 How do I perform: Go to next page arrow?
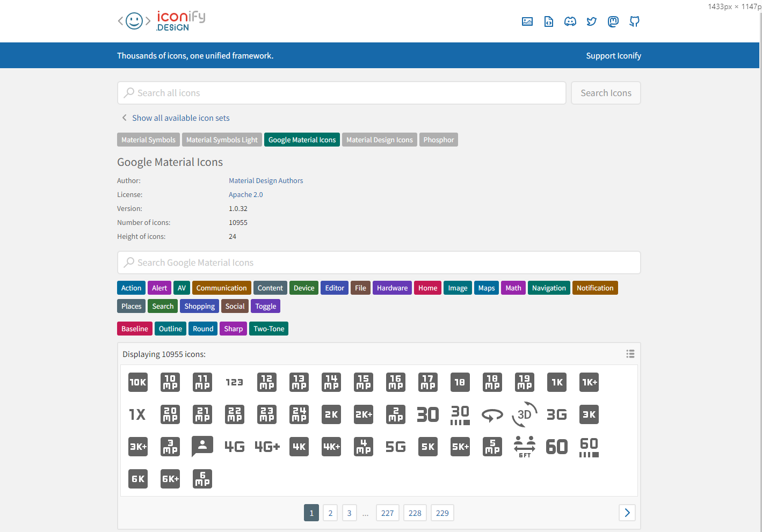(627, 513)
